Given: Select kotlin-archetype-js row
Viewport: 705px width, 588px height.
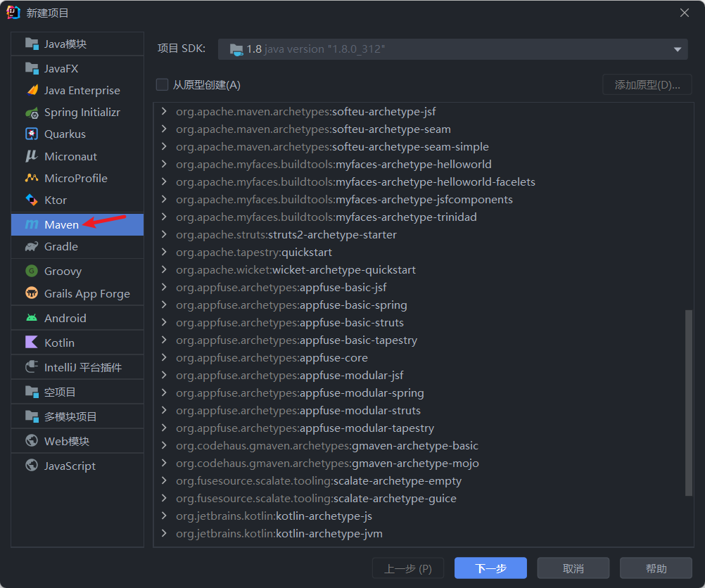Looking at the screenshot, I should pos(423,516).
